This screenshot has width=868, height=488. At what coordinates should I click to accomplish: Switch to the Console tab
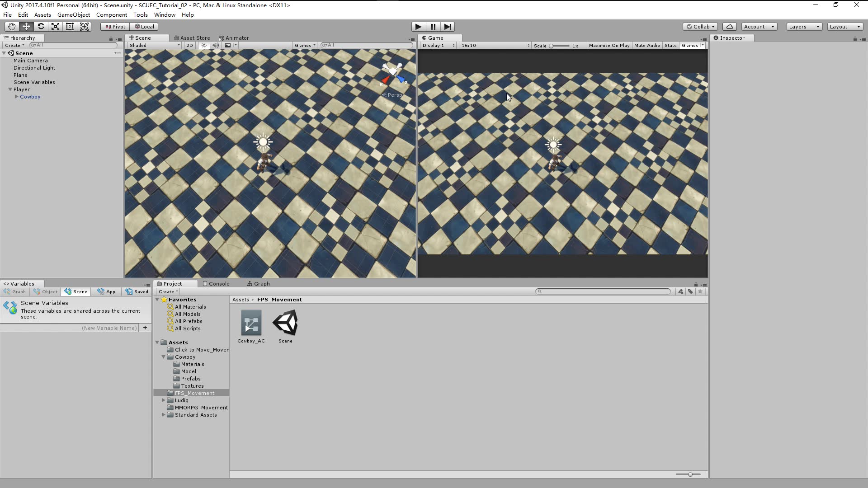coord(216,284)
